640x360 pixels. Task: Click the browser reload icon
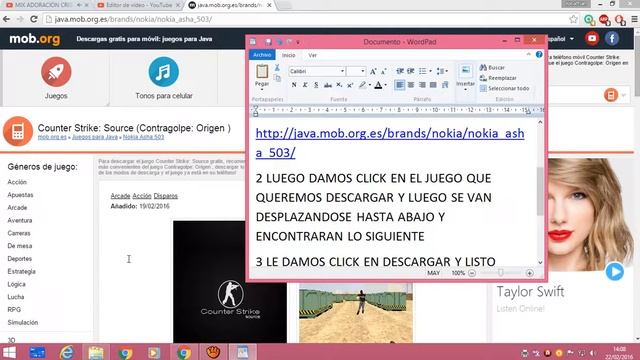34,19
